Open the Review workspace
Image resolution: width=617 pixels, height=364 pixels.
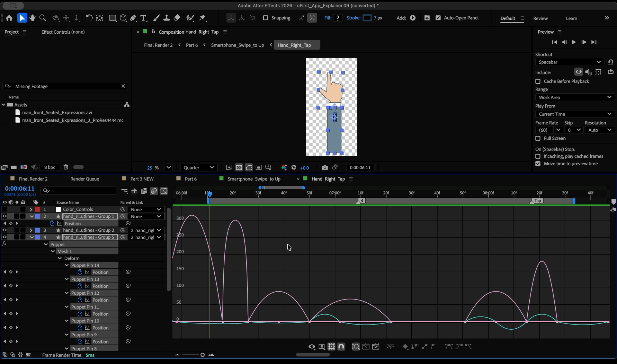[x=540, y=18]
